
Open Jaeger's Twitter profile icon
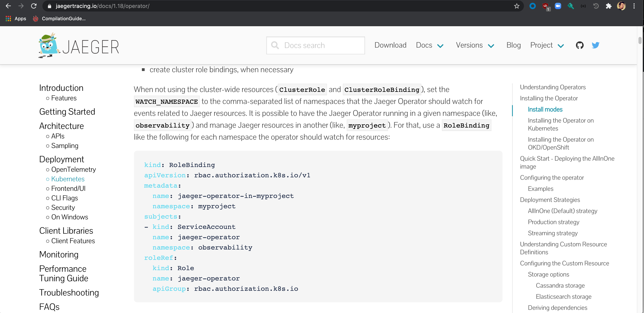pyautogui.click(x=595, y=45)
